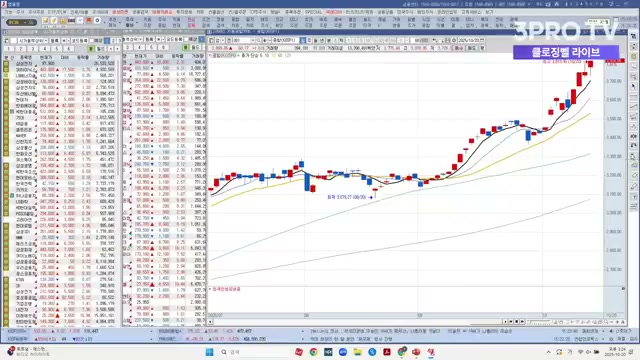Open the 보기 menu
Viewport: 640px width, 360px height.
pos(489,12)
